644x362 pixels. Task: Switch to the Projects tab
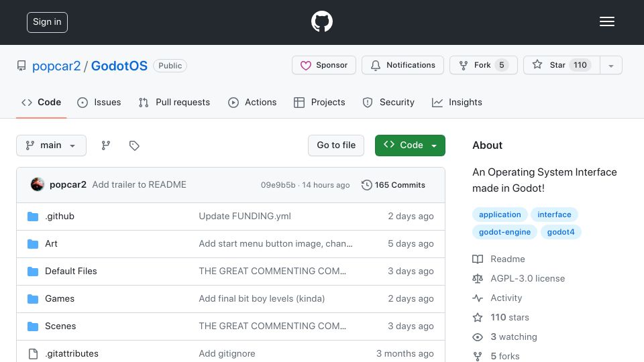(319, 102)
